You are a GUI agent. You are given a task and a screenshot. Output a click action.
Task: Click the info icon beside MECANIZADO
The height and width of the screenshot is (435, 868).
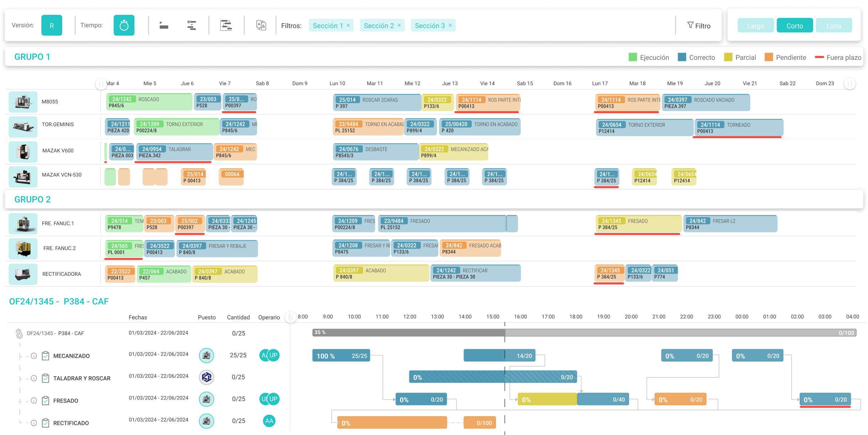point(34,356)
